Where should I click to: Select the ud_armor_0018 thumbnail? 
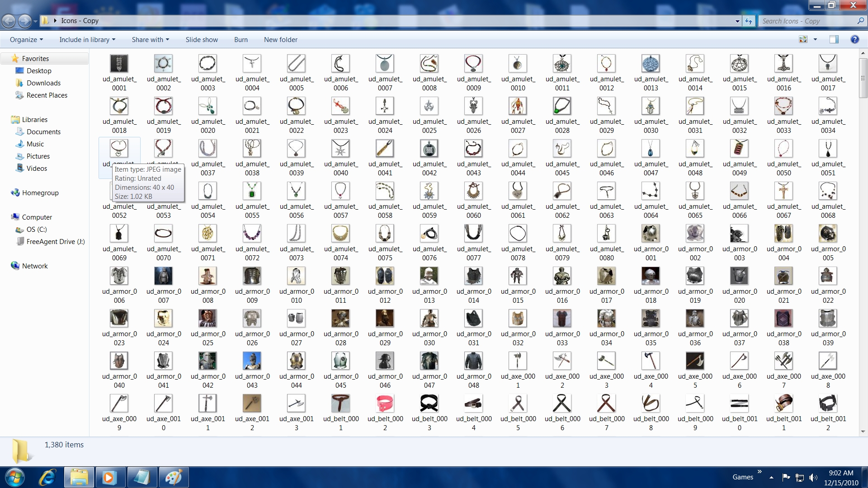[x=651, y=276]
